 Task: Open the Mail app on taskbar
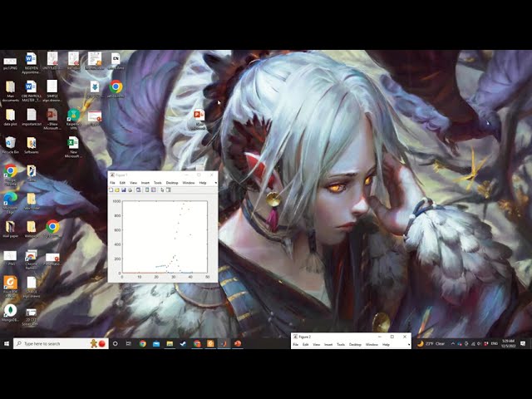coord(156,343)
